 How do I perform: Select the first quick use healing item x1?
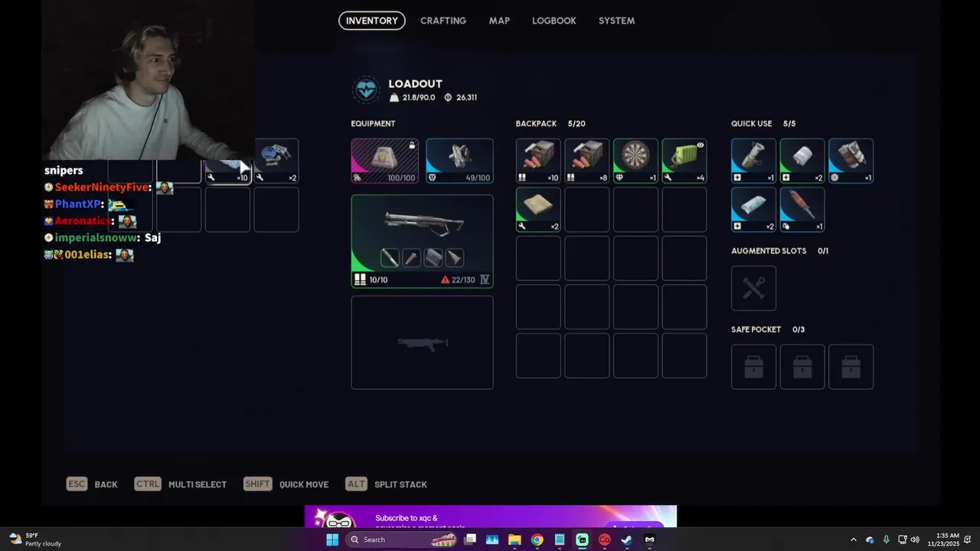[753, 161]
